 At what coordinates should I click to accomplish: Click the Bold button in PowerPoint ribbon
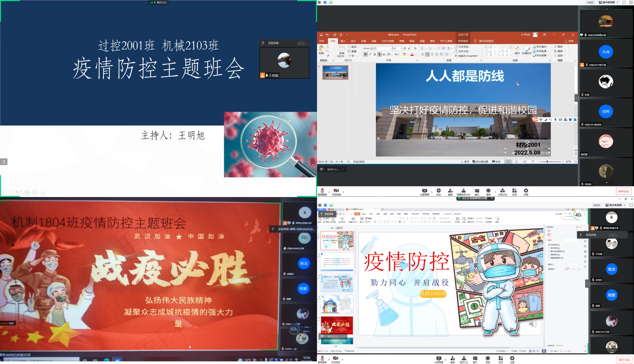[365, 54]
